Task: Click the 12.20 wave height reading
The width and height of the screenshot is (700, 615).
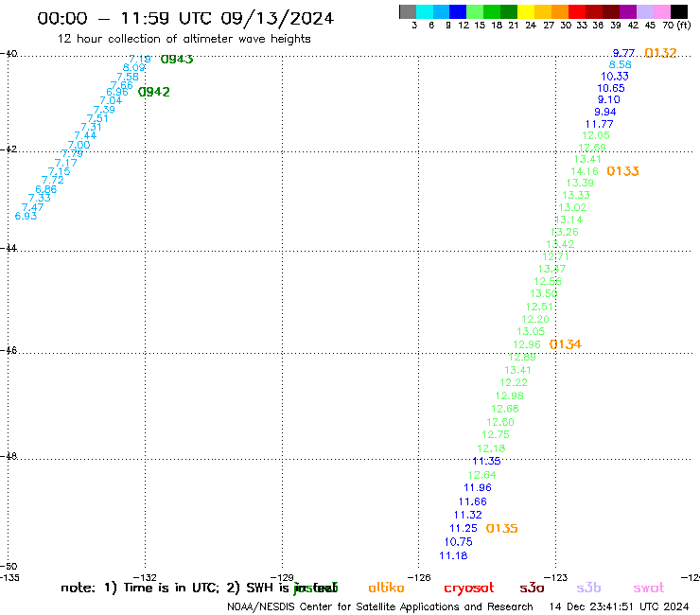Action: (535, 320)
